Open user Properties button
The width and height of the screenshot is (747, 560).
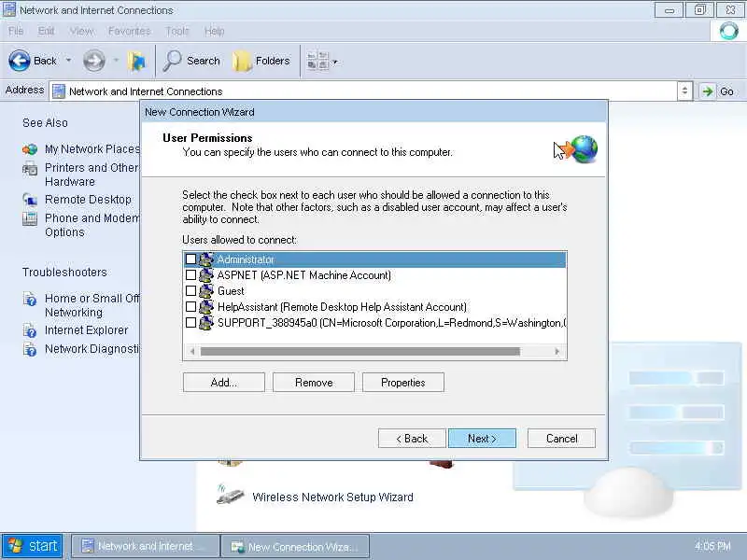tap(403, 383)
